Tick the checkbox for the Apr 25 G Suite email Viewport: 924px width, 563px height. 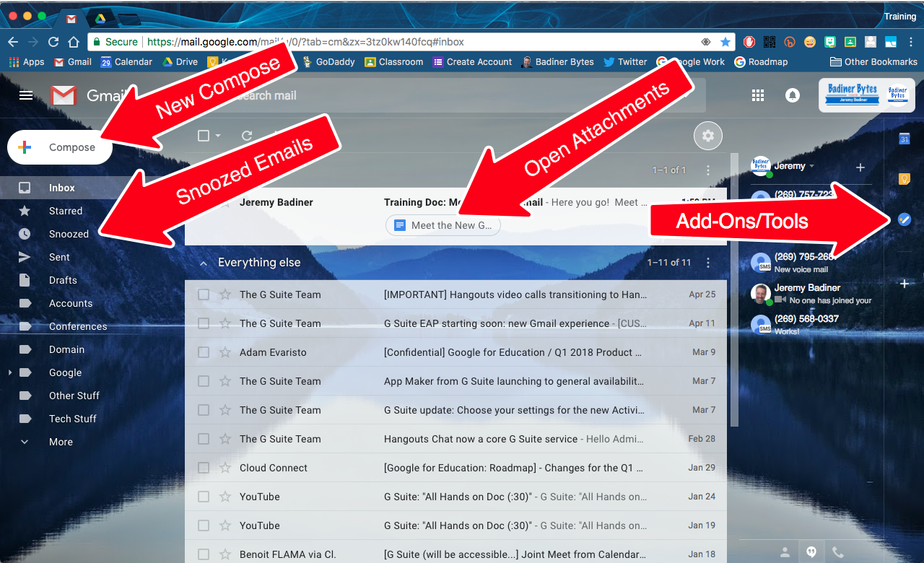click(x=204, y=294)
